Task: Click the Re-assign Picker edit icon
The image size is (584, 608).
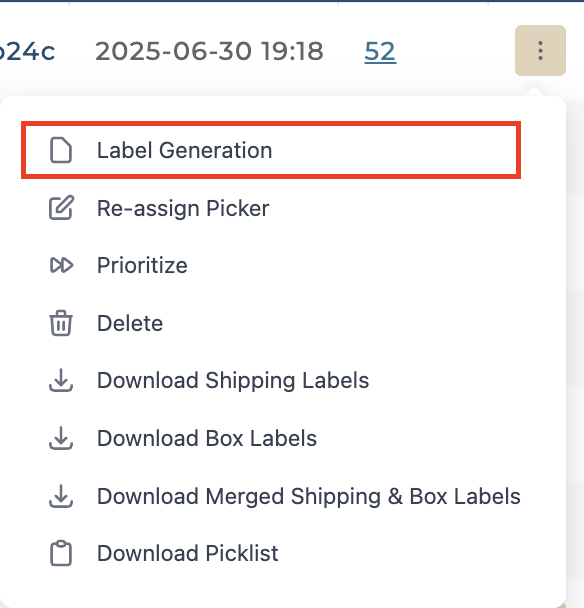Action: (61, 208)
